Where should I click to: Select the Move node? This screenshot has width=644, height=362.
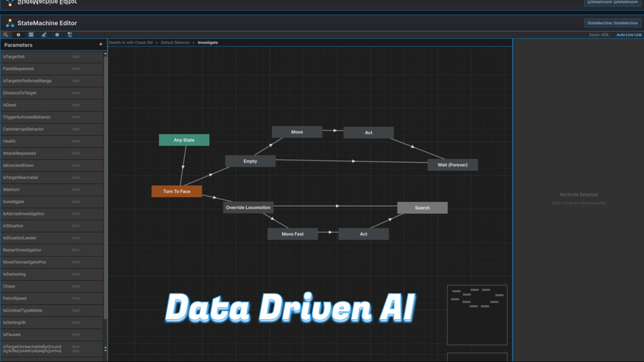(x=297, y=132)
